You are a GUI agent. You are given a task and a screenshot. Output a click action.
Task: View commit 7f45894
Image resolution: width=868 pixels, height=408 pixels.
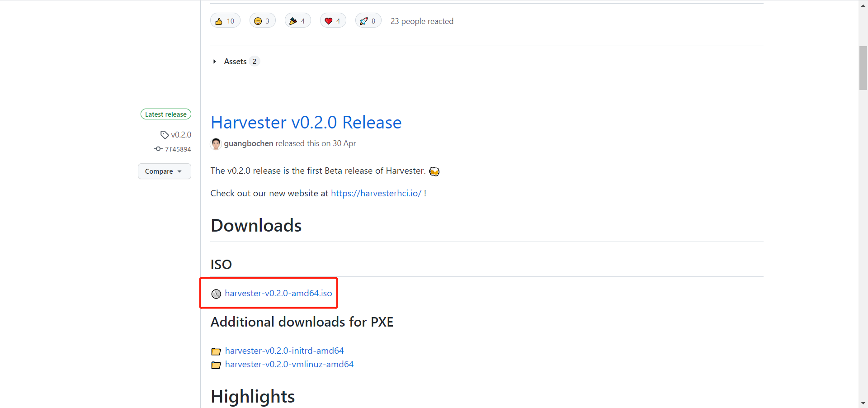pyautogui.click(x=178, y=149)
